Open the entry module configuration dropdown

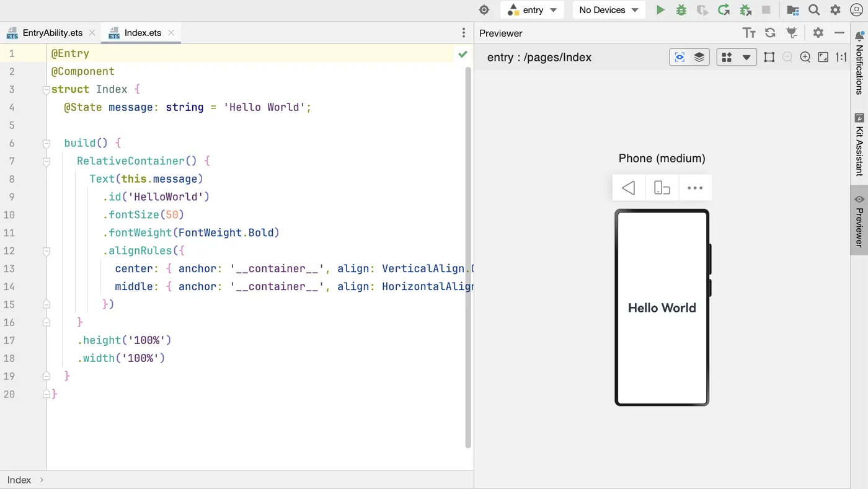(533, 10)
